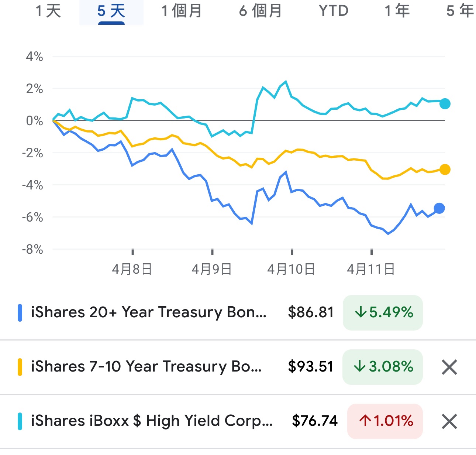
Task: Remove iShares iBoxx High Yield comparison
Action: click(449, 421)
